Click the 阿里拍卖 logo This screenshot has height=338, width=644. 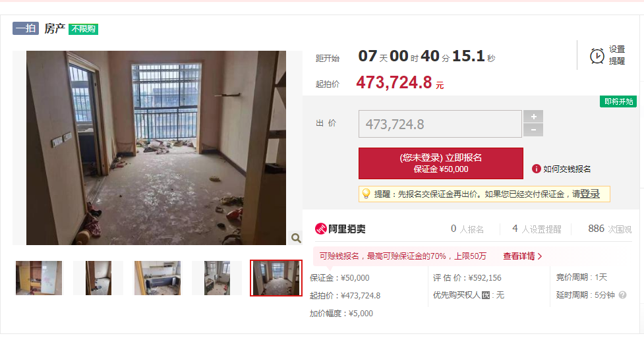(x=340, y=229)
